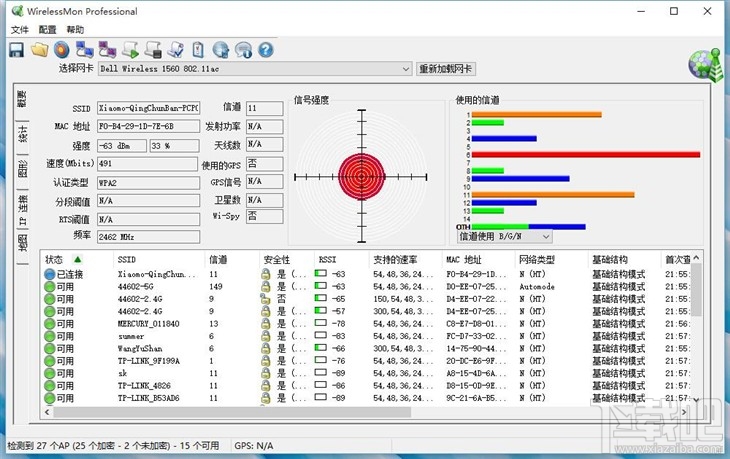The width and height of the screenshot is (730, 459).
Task: Click the orange target toolbar icon
Action: pyautogui.click(x=61, y=50)
